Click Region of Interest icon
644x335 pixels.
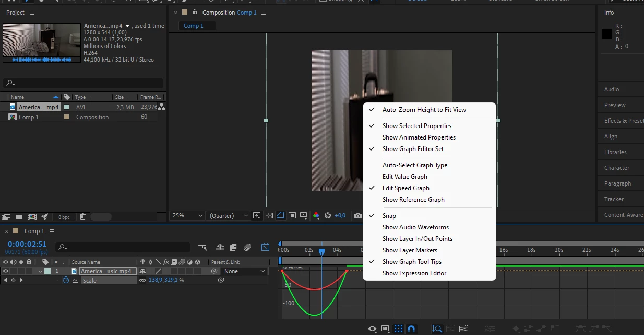coord(292,215)
